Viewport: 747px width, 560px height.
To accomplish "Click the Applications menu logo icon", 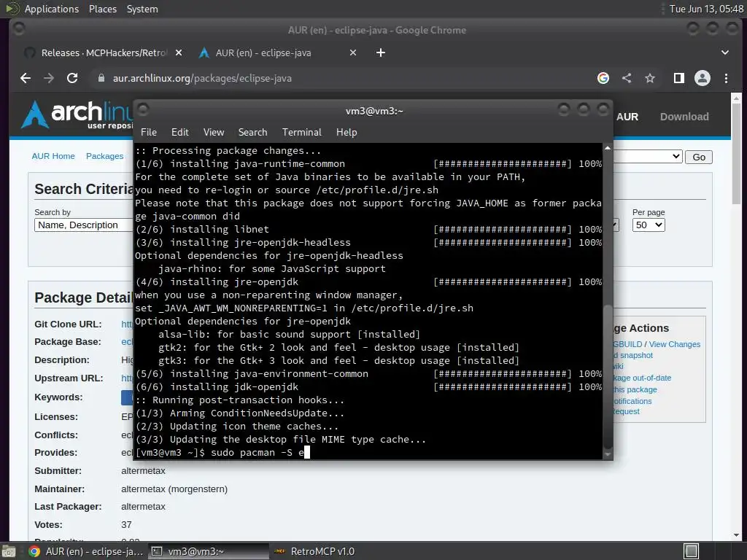I will point(12,9).
